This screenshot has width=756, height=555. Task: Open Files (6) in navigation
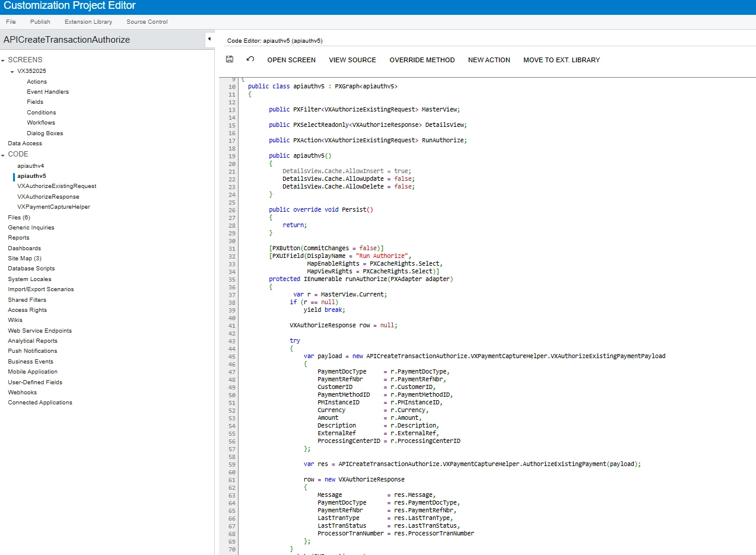pyautogui.click(x=19, y=218)
